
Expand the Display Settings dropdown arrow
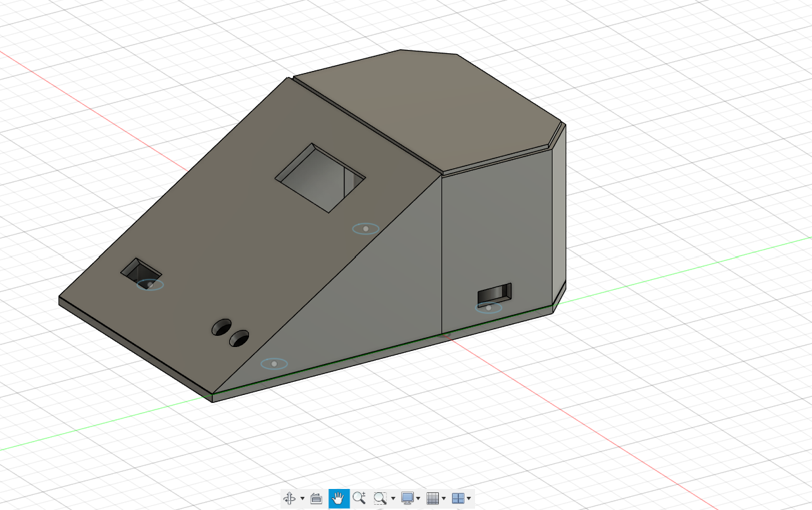(418, 499)
